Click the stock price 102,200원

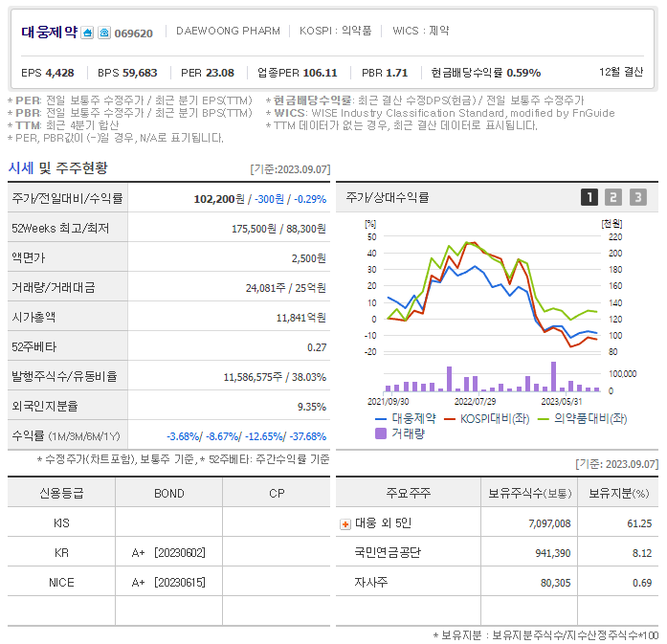[x=219, y=199]
